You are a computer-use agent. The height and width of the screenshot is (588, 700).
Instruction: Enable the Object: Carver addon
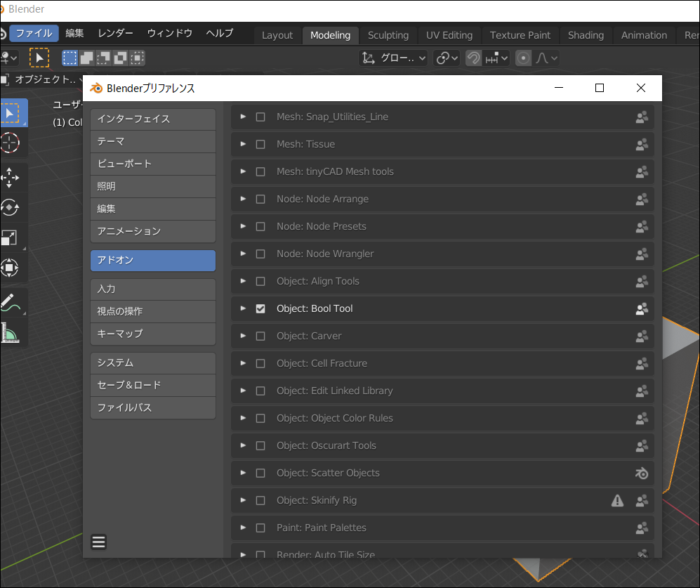[x=260, y=336]
